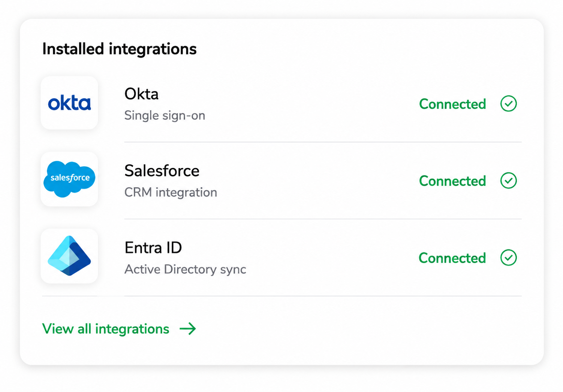The height and width of the screenshot is (392, 563).
Task: Click the checkmark icon in the Salesforce row
Action: 509,181
